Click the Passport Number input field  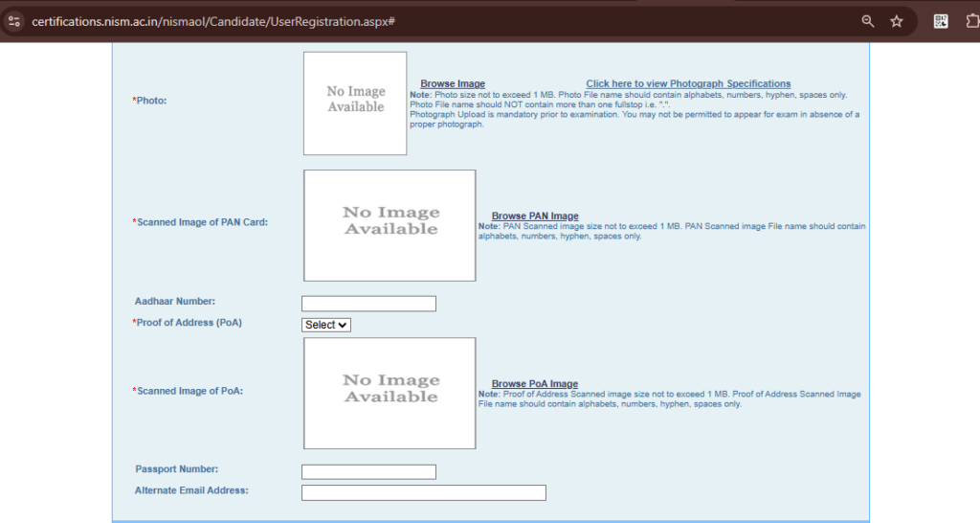click(368, 471)
